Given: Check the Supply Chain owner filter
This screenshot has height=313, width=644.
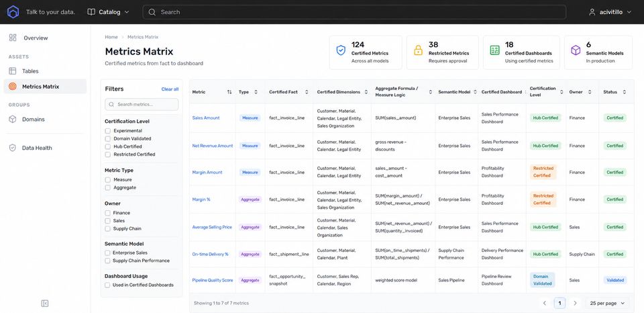Looking at the screenshot, I should (107, 228).
